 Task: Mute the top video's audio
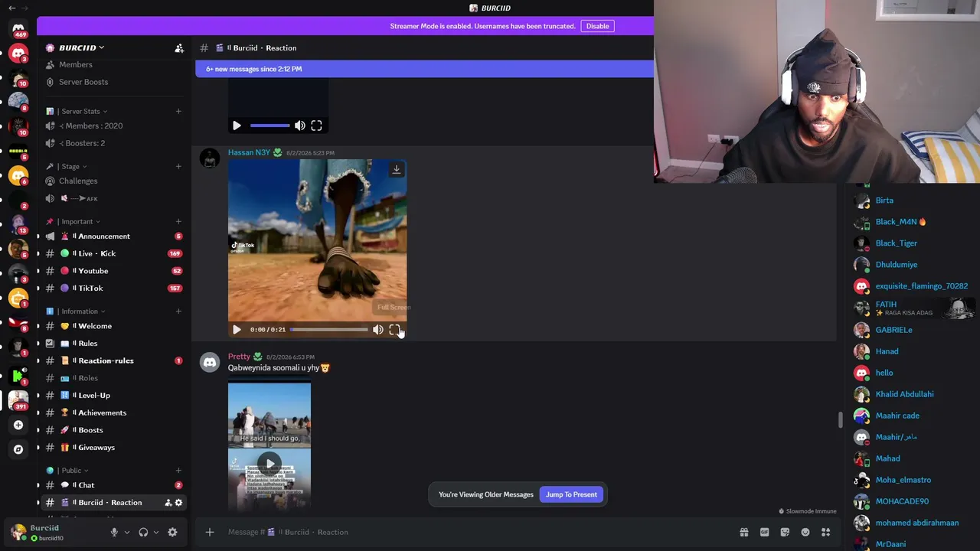pos(299,126)
